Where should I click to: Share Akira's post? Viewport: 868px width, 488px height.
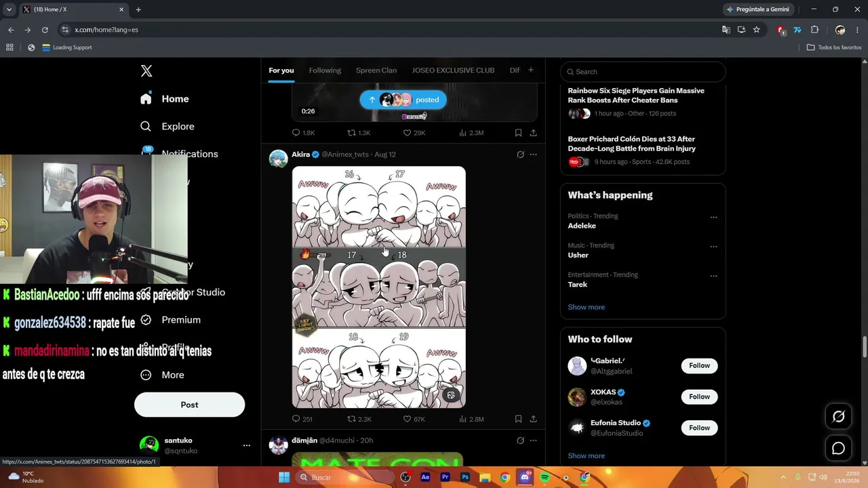[x=533, y=419]
